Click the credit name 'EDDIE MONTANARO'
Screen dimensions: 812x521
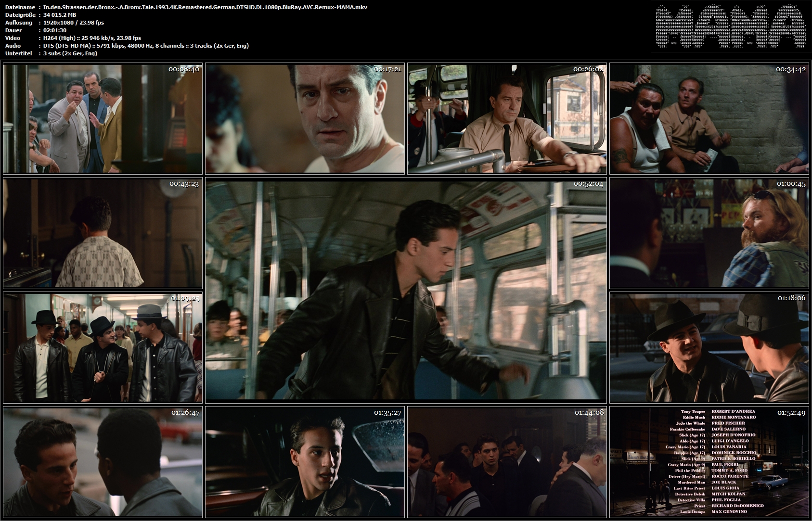734,417
